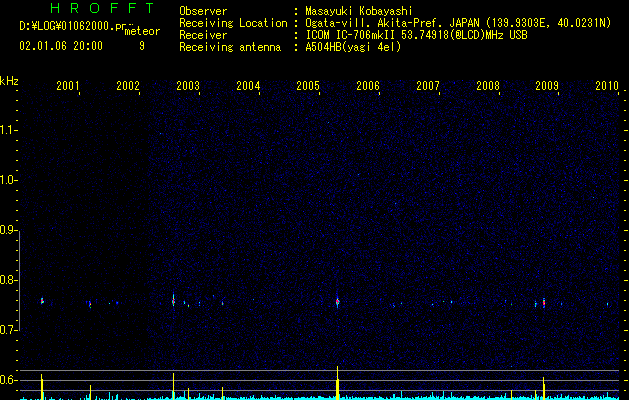Image resolution: width=629 pixels, height=400 pixels.
Task: Click the 2009 time axis marker
Action: (x=547, y=85)
